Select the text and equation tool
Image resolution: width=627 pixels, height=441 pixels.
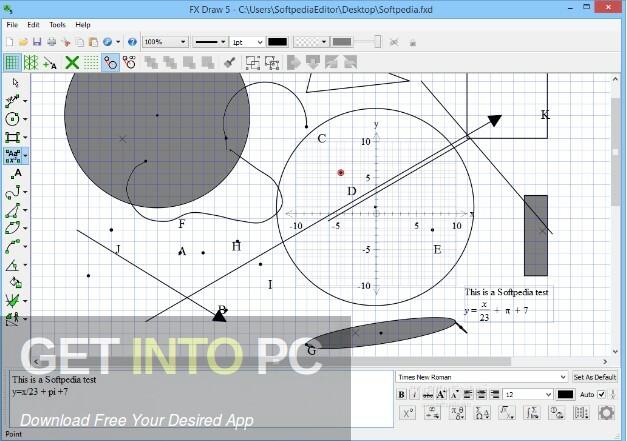coord(12,156)
